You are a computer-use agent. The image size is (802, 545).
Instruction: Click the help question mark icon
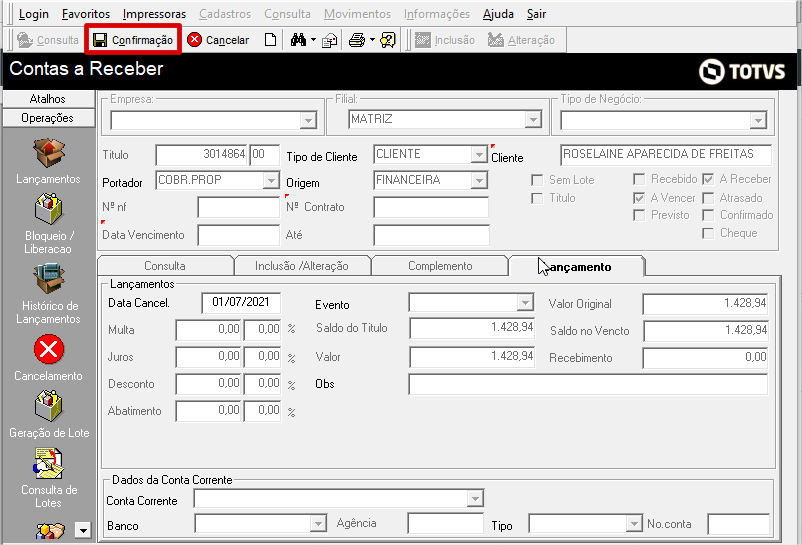point(388,40)
